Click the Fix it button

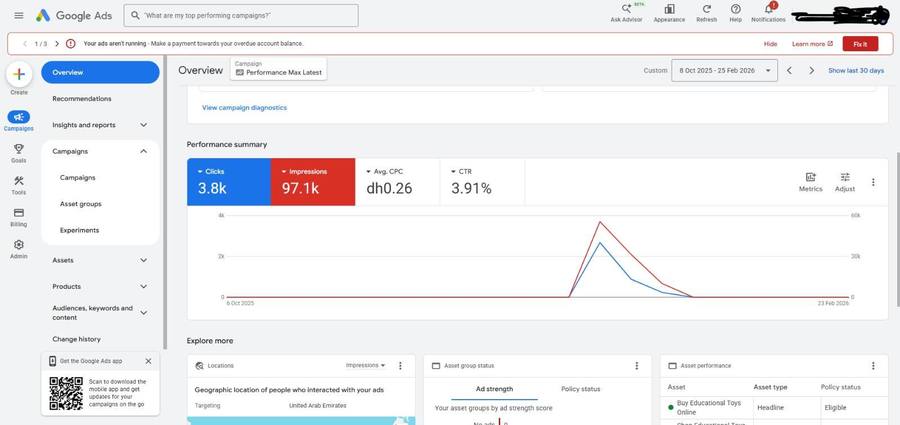coord(860,44)
